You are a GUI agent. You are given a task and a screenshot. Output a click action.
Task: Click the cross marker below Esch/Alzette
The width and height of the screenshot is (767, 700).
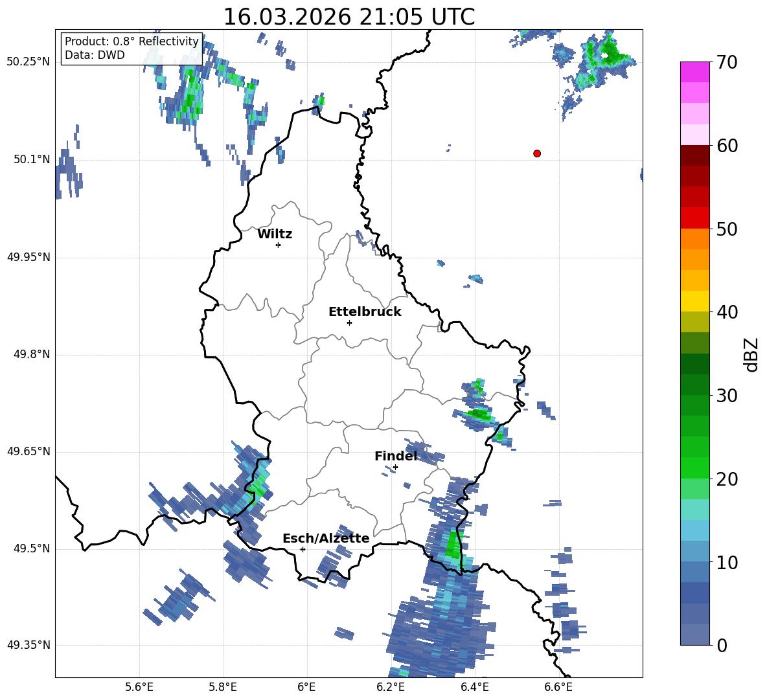(303, 549)
